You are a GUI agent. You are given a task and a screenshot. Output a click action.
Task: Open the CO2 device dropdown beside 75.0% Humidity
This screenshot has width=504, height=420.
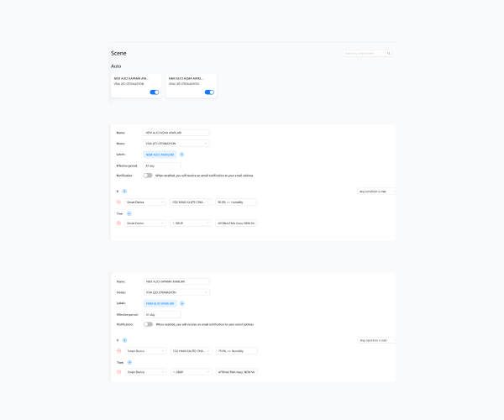[192, 351]
